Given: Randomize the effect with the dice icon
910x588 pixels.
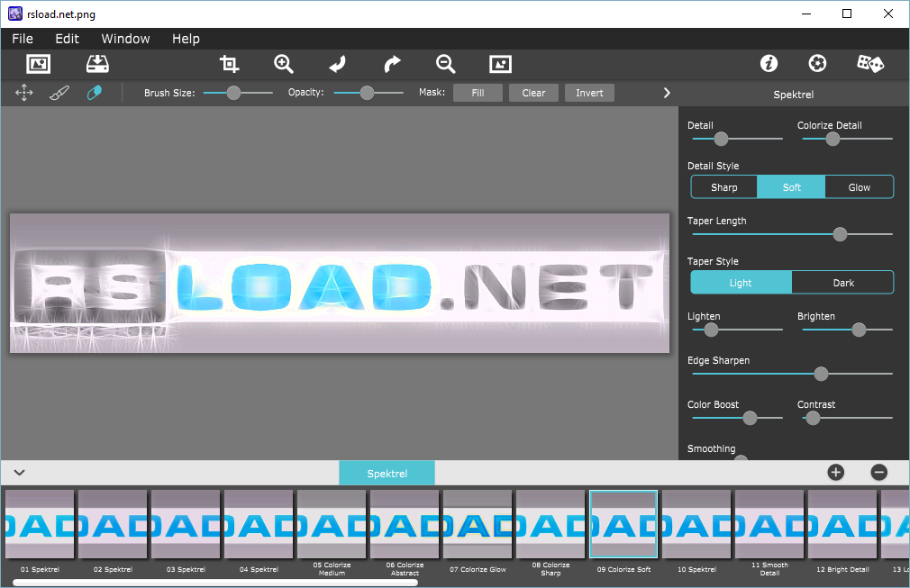Looking at the screenshot, I should 870,63.
